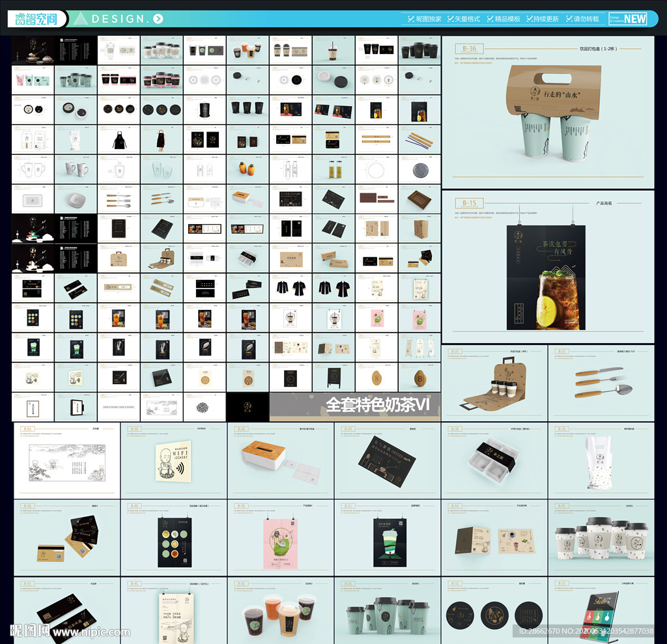Open the B-56 WIFI sign preview
667x644 pixels.
pyautogui.click(x=173, y=460)
